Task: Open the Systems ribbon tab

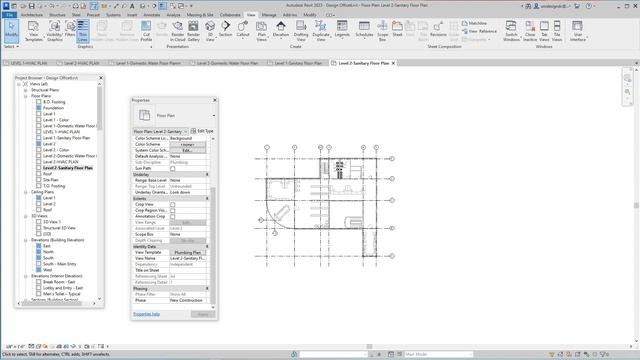Action: tap(113, 15)
